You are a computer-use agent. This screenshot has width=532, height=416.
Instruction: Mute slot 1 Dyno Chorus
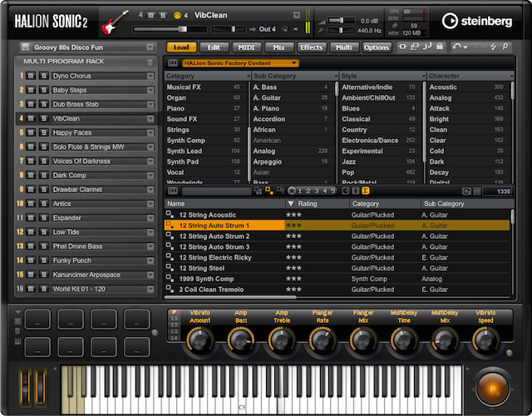tap(31, 76)
